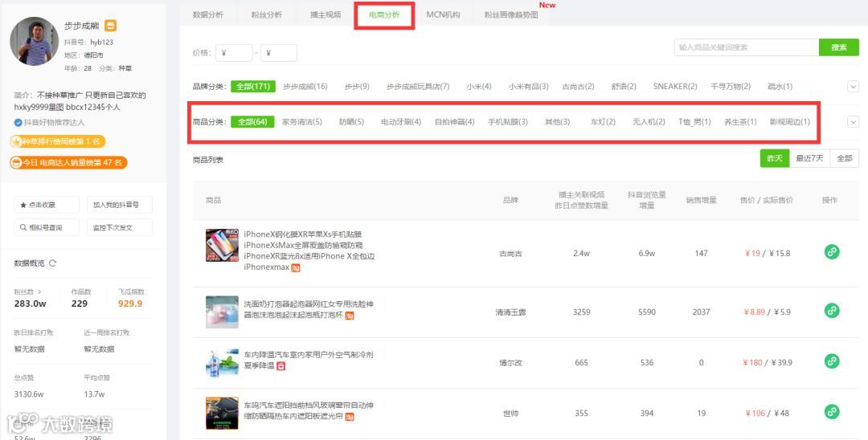This screenshot has width=868, height=440.
Task: Click 点击收藏 favorite button
Action: 47,205
